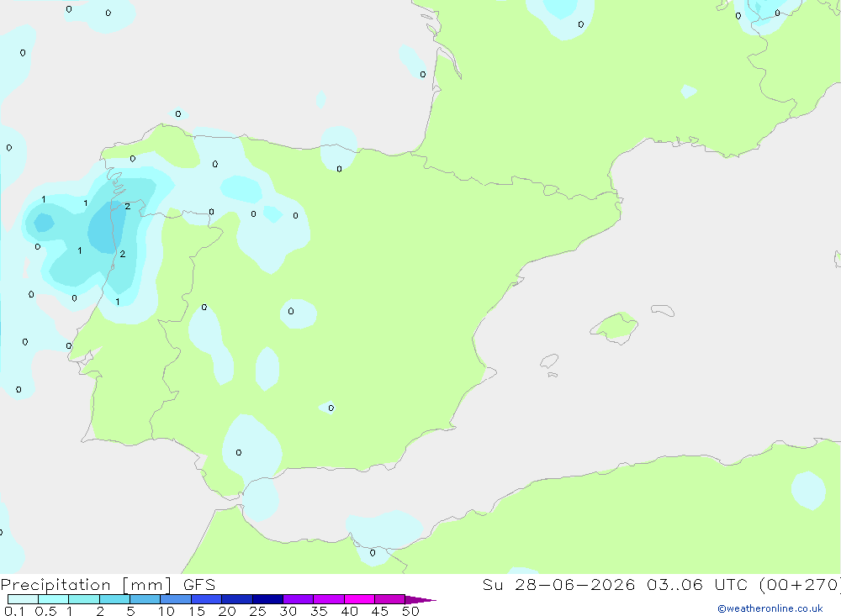The width and height of the screenshot is (841, 616).
Task: Click the Mallorca island on the map
Action: coord(615,328)
